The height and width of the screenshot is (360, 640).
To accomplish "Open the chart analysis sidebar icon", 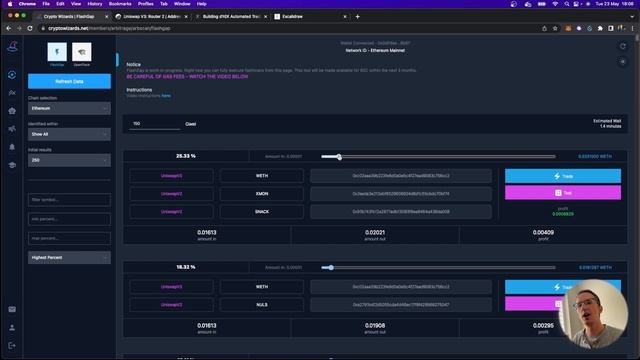I will click(x=12, y=93).
